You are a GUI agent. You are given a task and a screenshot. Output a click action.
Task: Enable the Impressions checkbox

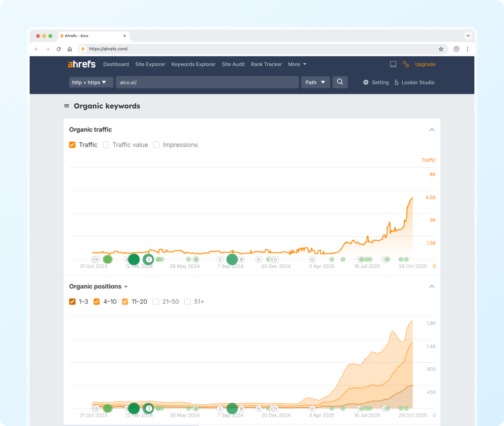coord(156,145)
